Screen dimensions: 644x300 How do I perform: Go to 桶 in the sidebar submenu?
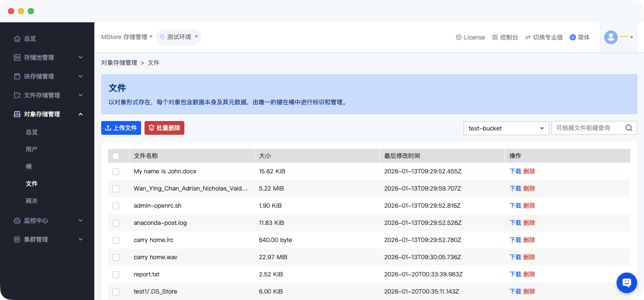coord(29,167)
